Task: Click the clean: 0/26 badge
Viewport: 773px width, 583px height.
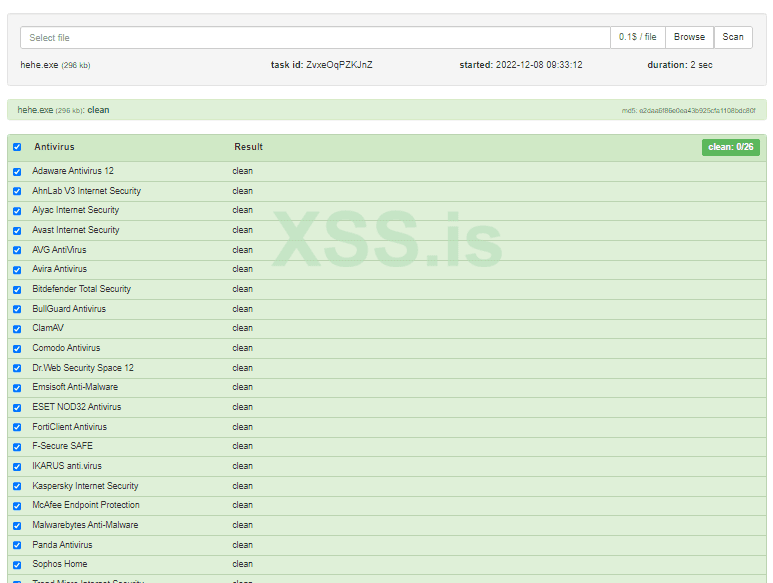Action: tap(731, 147)
